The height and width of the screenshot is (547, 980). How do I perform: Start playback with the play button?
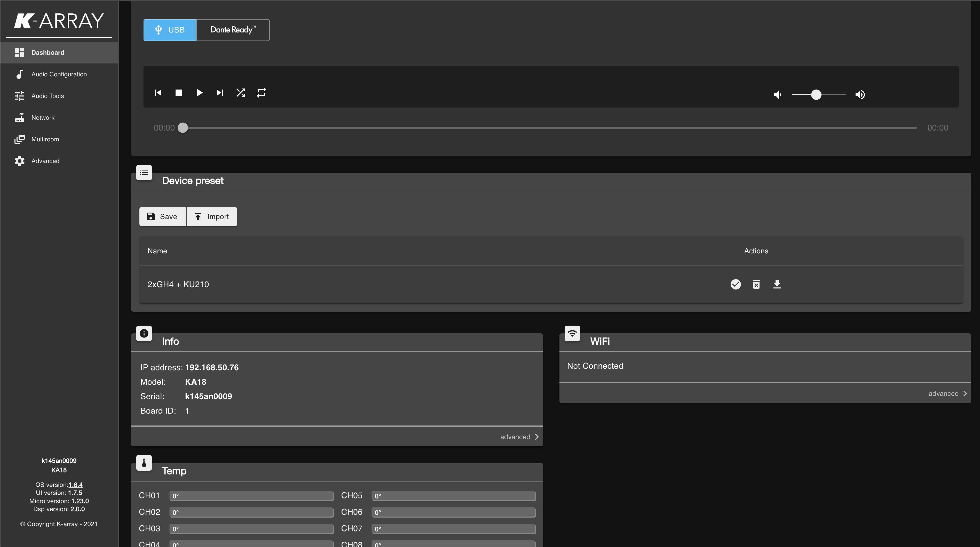[199, 93]
